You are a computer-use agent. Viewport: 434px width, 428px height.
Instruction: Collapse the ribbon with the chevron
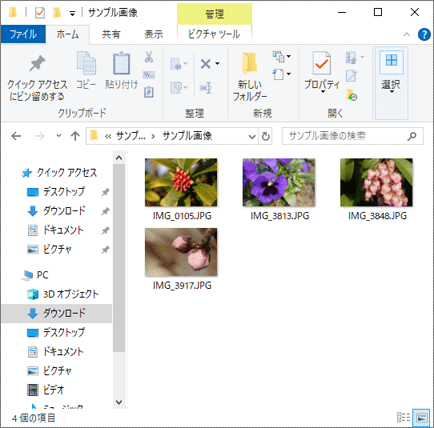407,34
